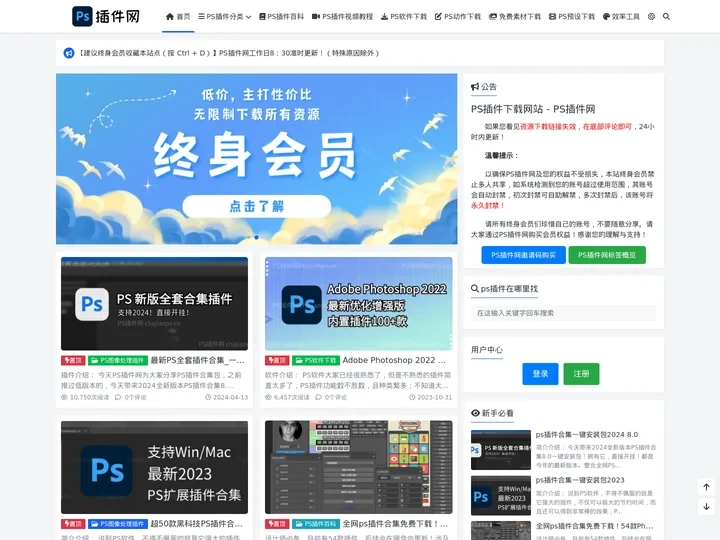Click 置顶 badge on first post

73,360
